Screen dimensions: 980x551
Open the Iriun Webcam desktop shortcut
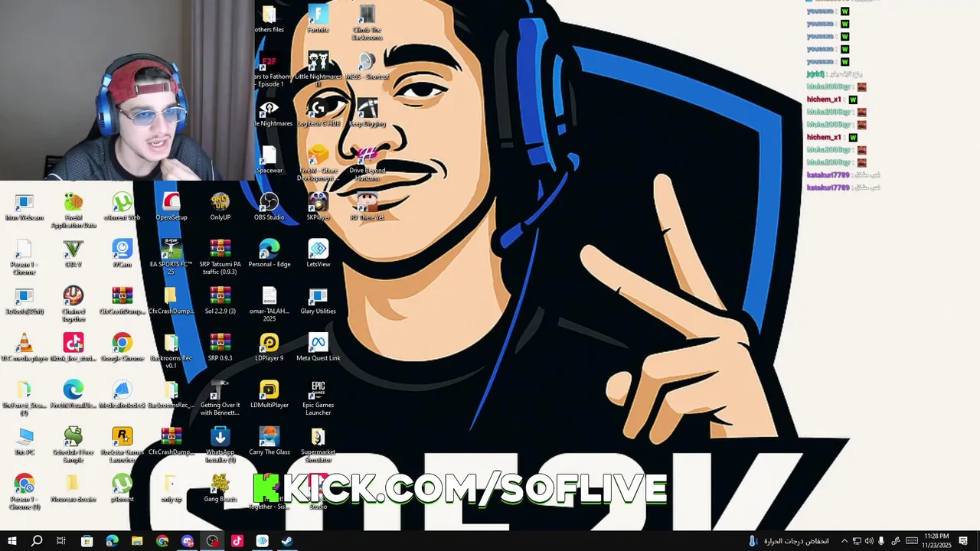pos(24,207)
